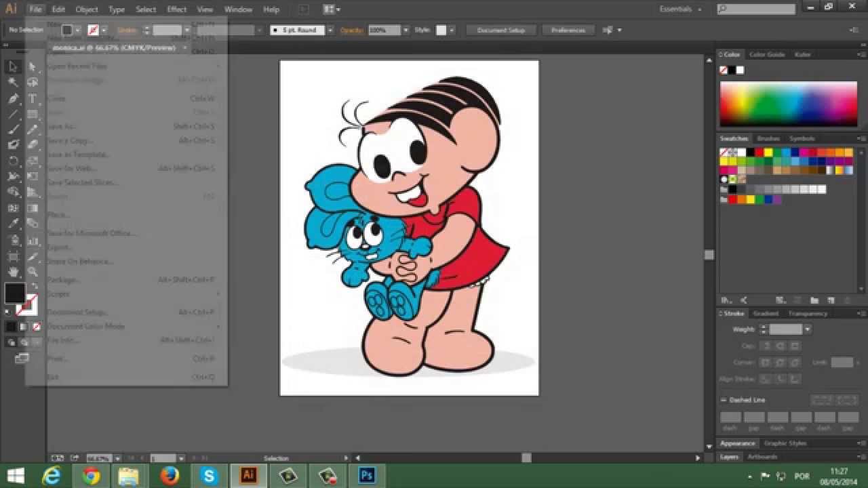
Task: Select the Line Segment tool
Action: tap(12, 114)
